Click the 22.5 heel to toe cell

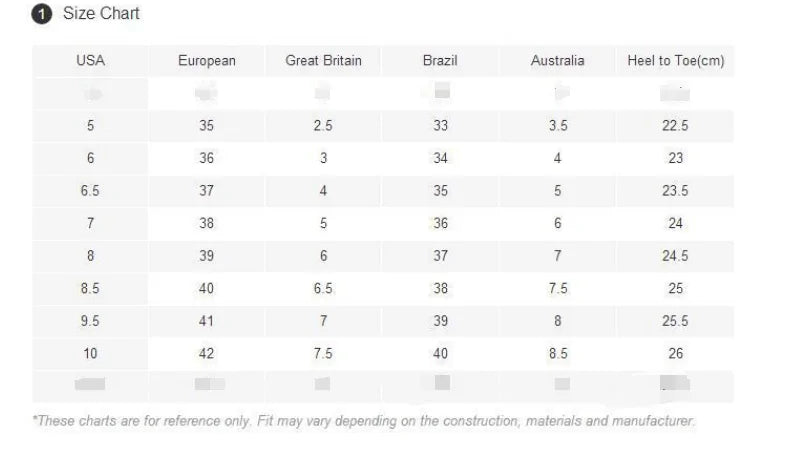point(675,126)
